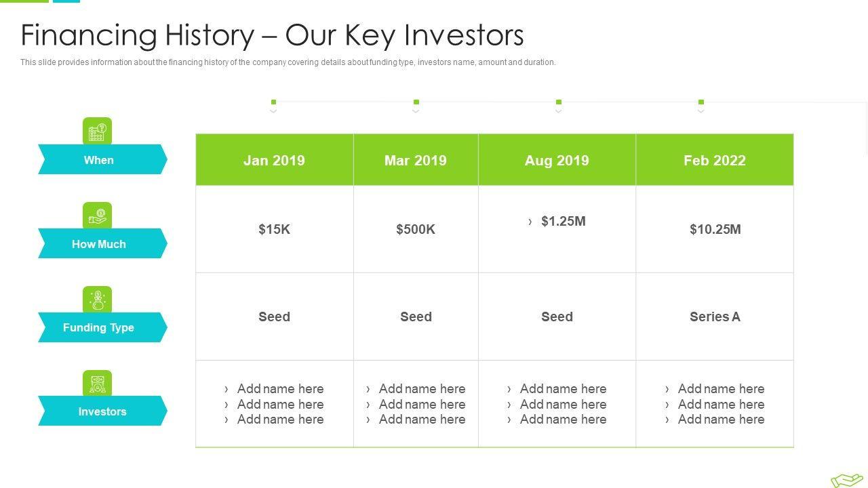The image size is (868, 488).
Task: Click the green hand logo in bottom-right corner
Action: [x=847, y=480]
